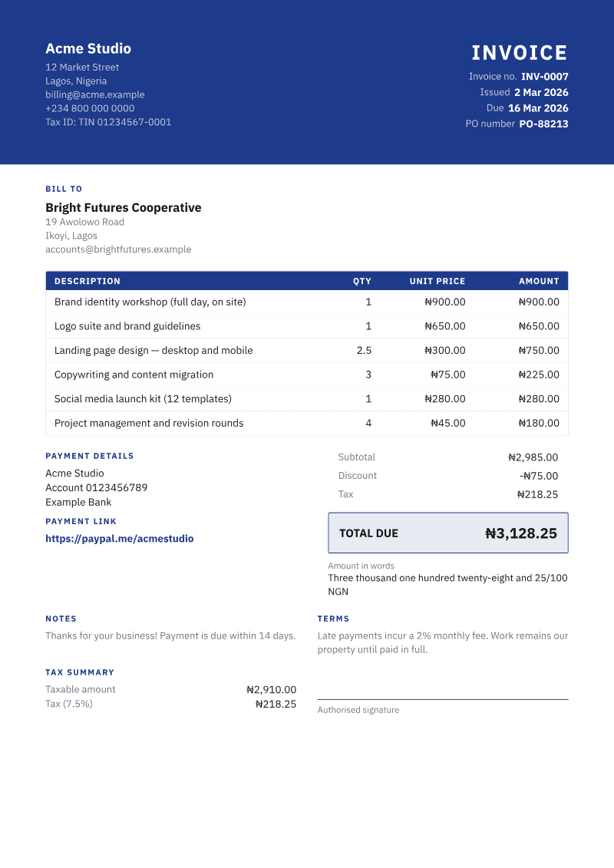Click the Tax (7.5%) label
The image size is (614, 868).
[69, 704]
